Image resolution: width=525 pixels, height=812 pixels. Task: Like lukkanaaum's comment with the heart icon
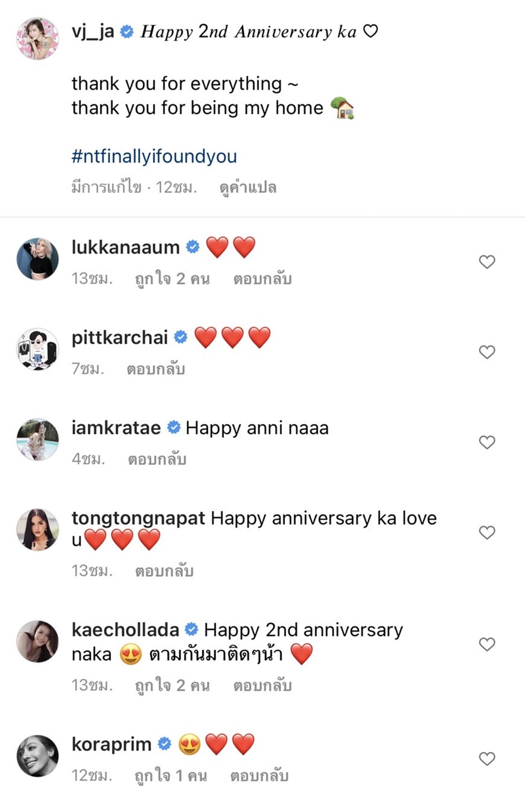click(487, 262)
